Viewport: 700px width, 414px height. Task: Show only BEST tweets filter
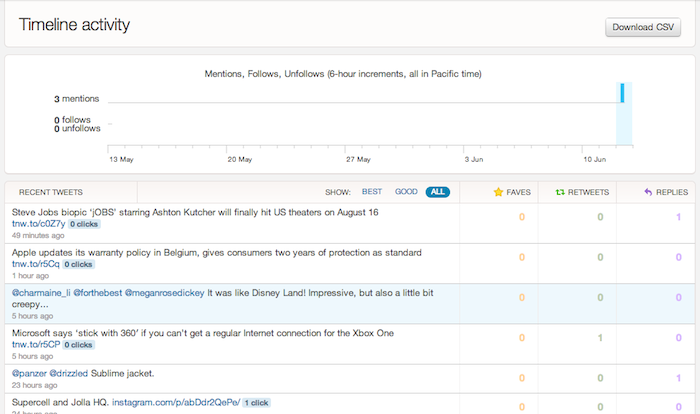pyautogui.click(x=371, y=191)
